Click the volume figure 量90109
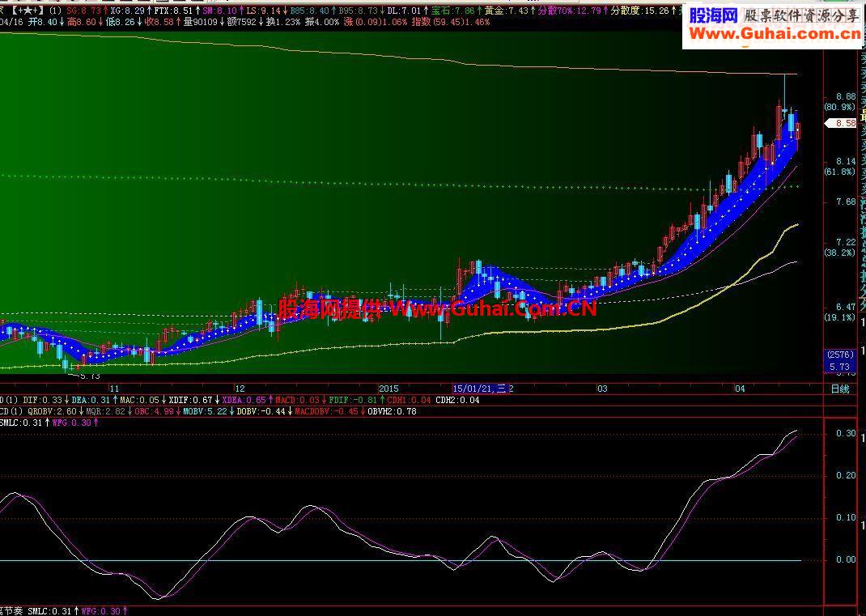The image size is (866, 616). pos(201,22)
